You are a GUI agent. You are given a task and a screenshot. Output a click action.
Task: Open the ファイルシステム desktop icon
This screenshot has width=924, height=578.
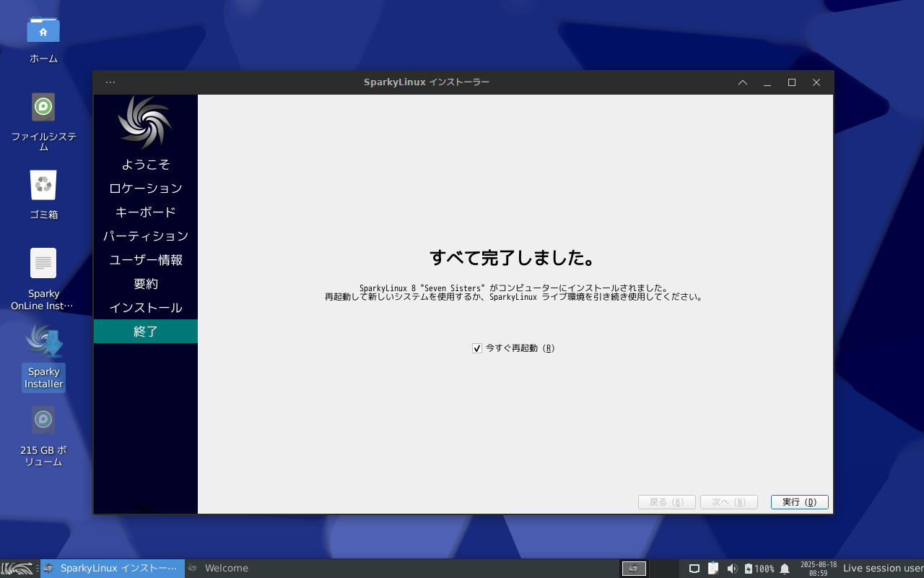(43, 108)
